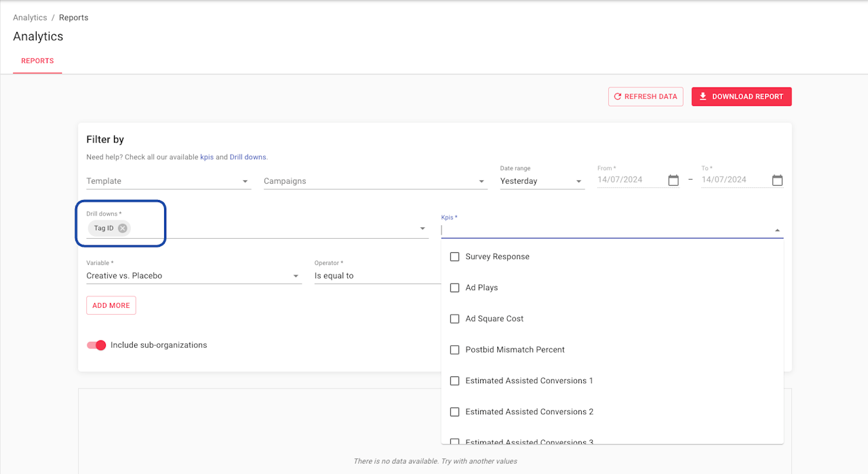Viewport: 868px width, 474px height.
Task: Click the Refresh Data button
Action: click(645, 97)
